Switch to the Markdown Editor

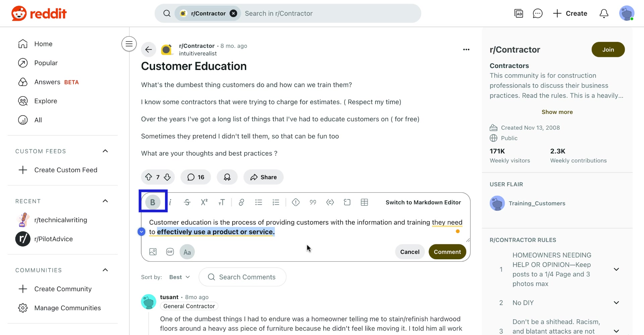(423, 202)
